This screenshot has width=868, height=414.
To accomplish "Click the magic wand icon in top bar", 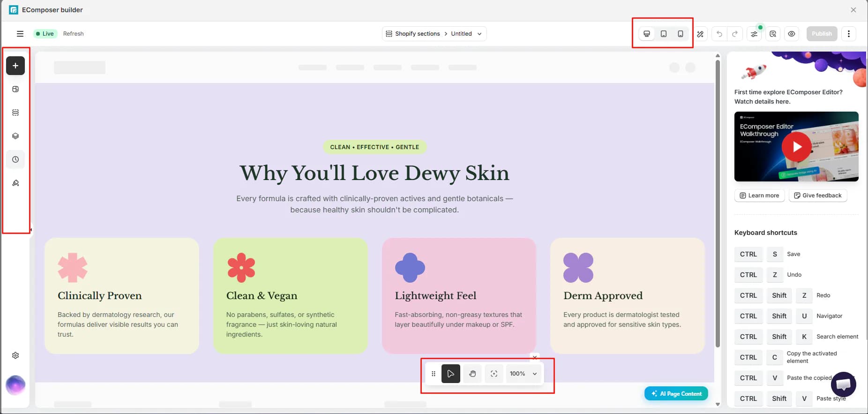I will pos(700,34).
